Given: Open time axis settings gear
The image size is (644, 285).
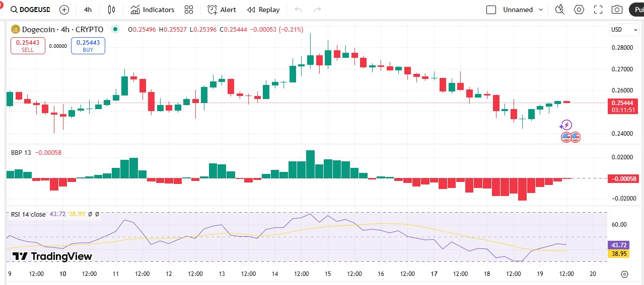Looking at the screenshot, I should click(625, 274).
